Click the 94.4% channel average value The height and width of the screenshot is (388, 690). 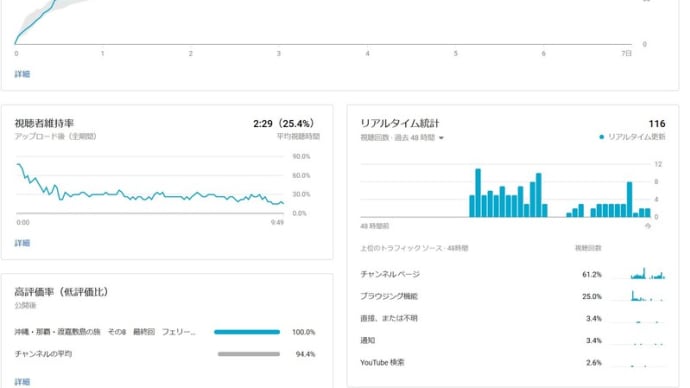(305, 354)
